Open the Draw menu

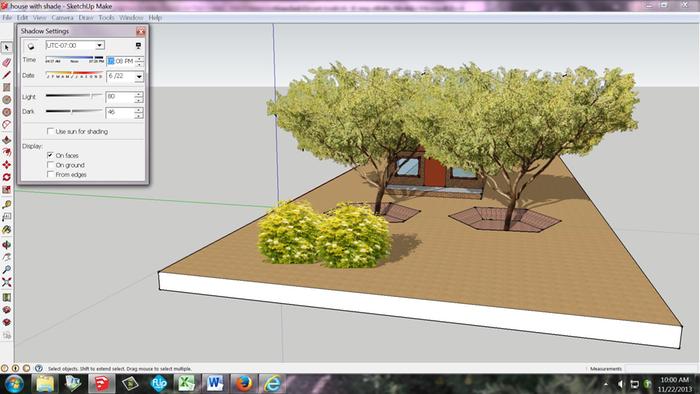86,18
